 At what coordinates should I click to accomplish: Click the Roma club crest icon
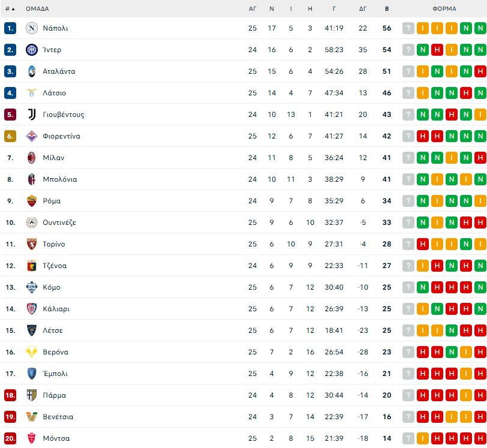(32, 201)
